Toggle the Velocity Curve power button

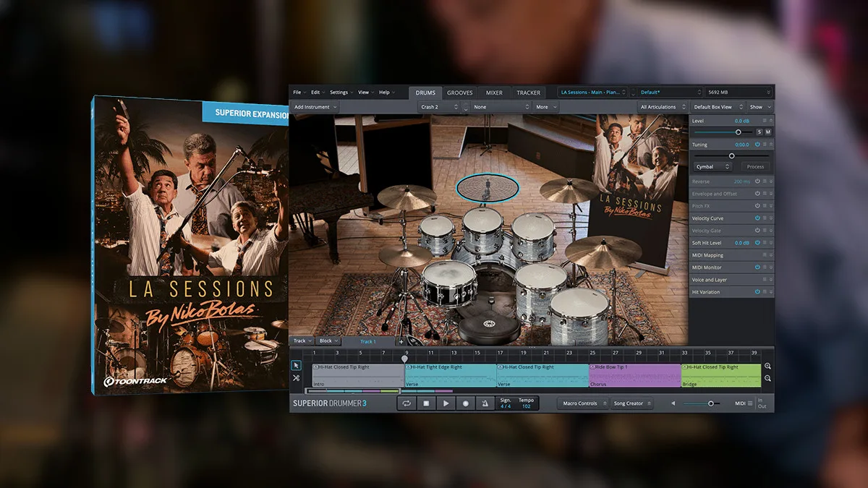coord(757,218)
